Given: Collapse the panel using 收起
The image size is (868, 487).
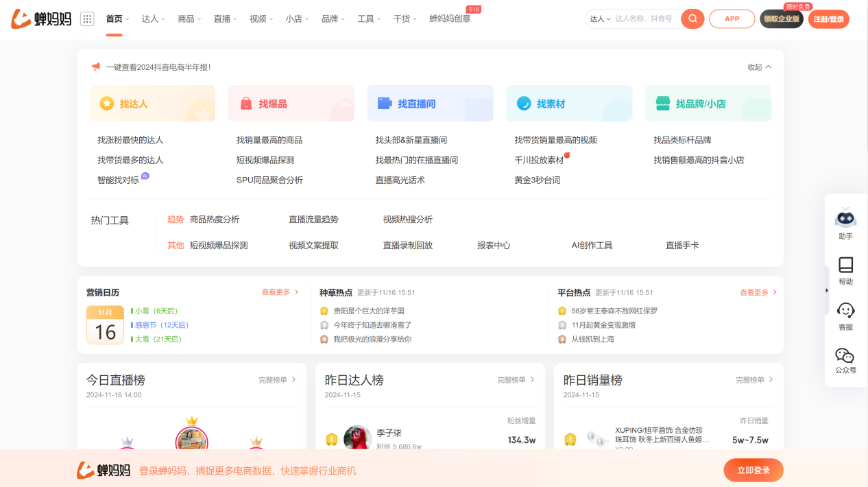Looking at the screenshot, I should [760, 67].
